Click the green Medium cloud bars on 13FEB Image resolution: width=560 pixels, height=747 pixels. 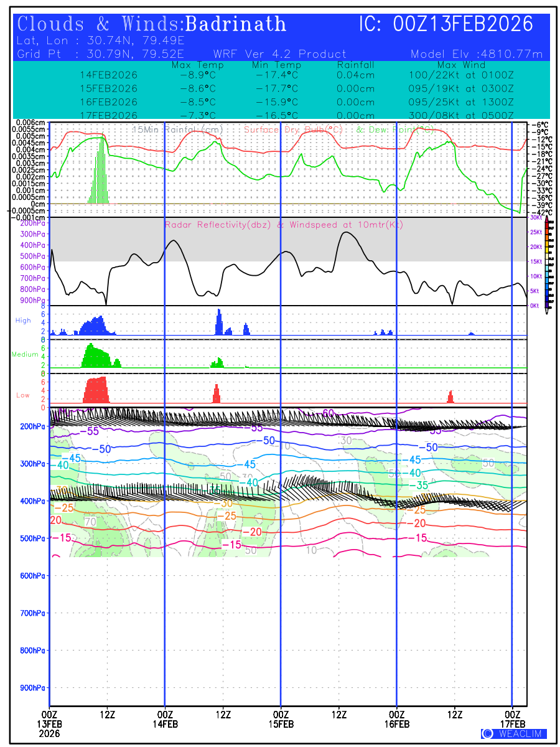tap(95, 356)
